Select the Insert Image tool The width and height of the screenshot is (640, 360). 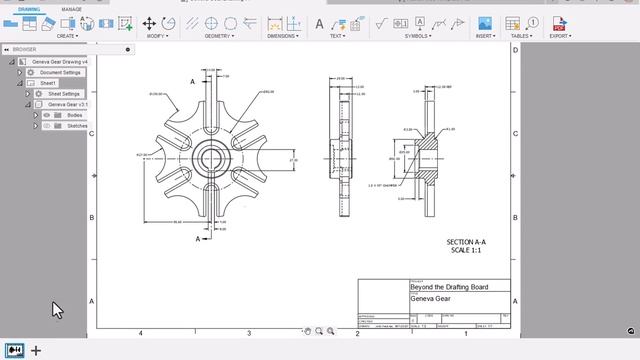coord(485,24)
